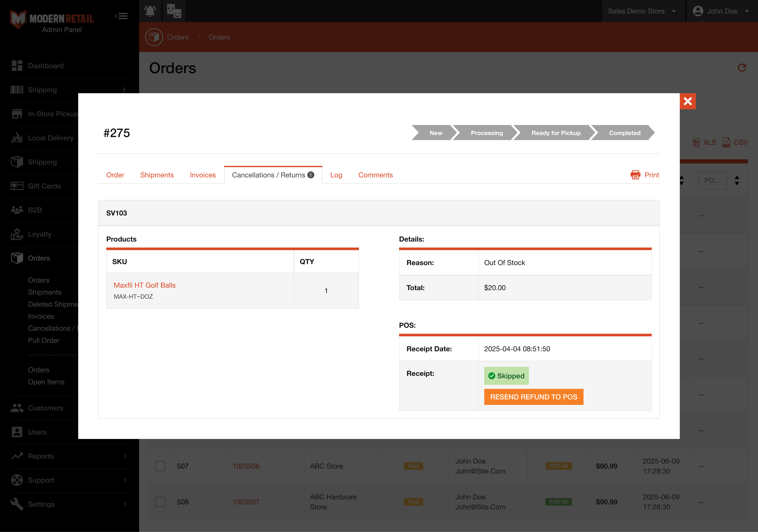Viewport: 758px width, 532px height.
Task: Click the Users badge icon in sidebar
Action: 17,432
